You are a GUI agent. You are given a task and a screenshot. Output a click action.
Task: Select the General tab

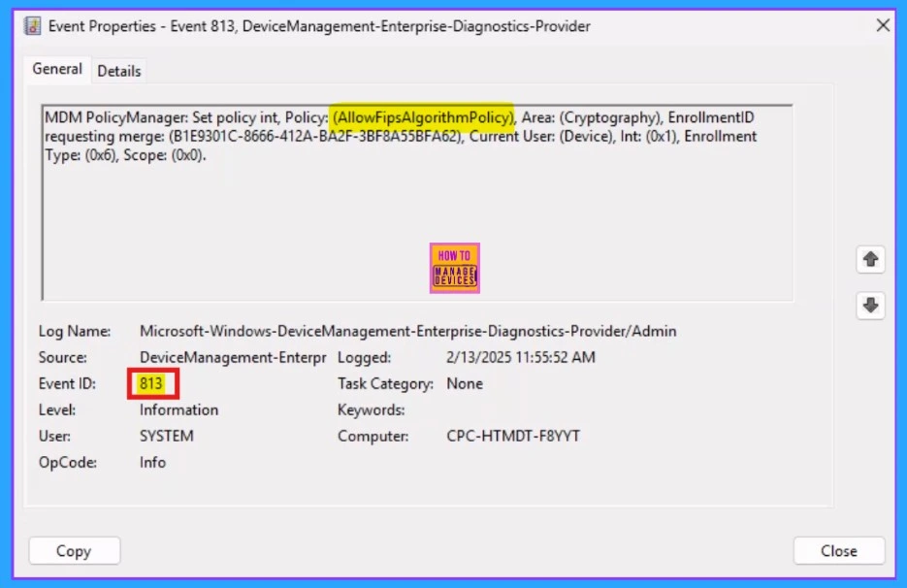pyautogui.click(x=57, y=69)
